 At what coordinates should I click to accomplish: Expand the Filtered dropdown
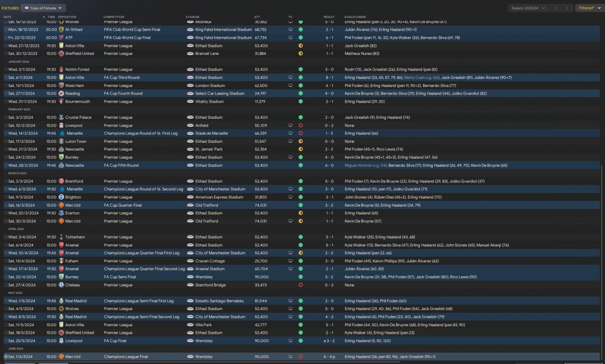[589, 8]
